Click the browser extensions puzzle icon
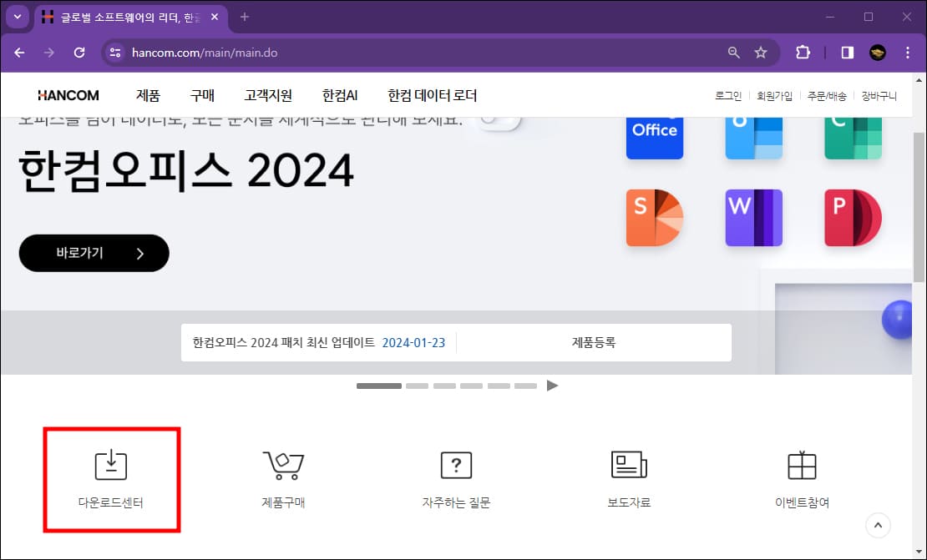This screenshot has height=560, width=927. coord(803,52)
